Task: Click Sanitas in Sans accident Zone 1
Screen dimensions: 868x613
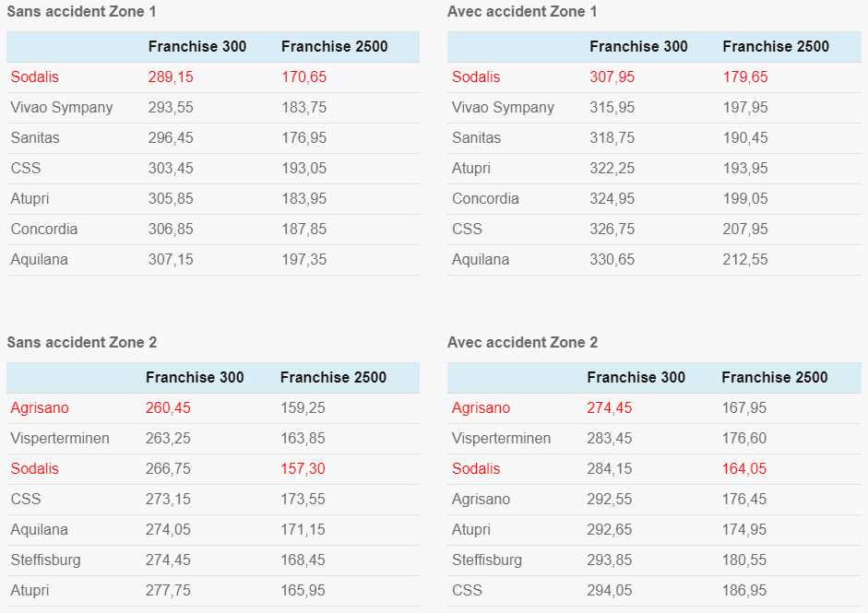Action: click(35, 137)
